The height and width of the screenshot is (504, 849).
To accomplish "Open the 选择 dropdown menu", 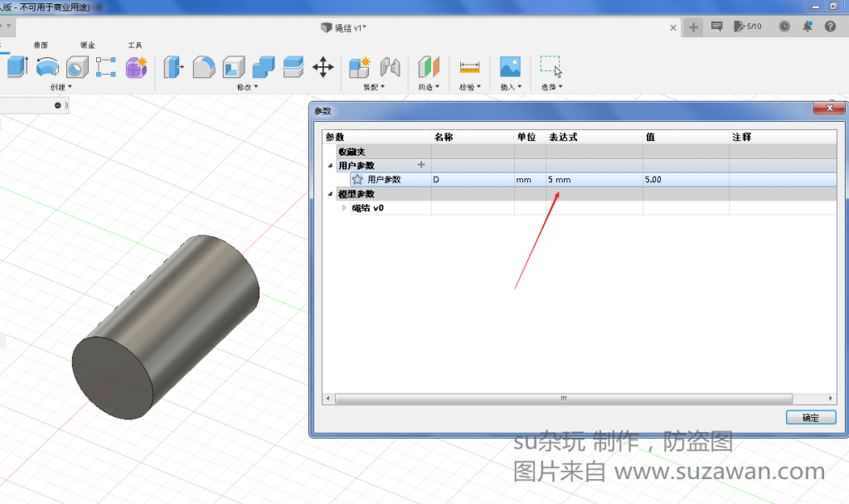I will click(551, 87).
